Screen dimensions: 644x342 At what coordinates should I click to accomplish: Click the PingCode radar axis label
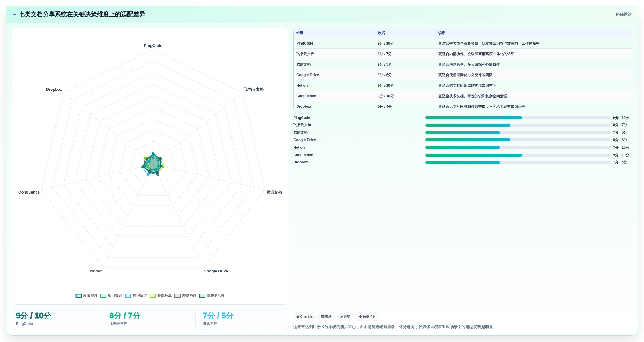153,46
